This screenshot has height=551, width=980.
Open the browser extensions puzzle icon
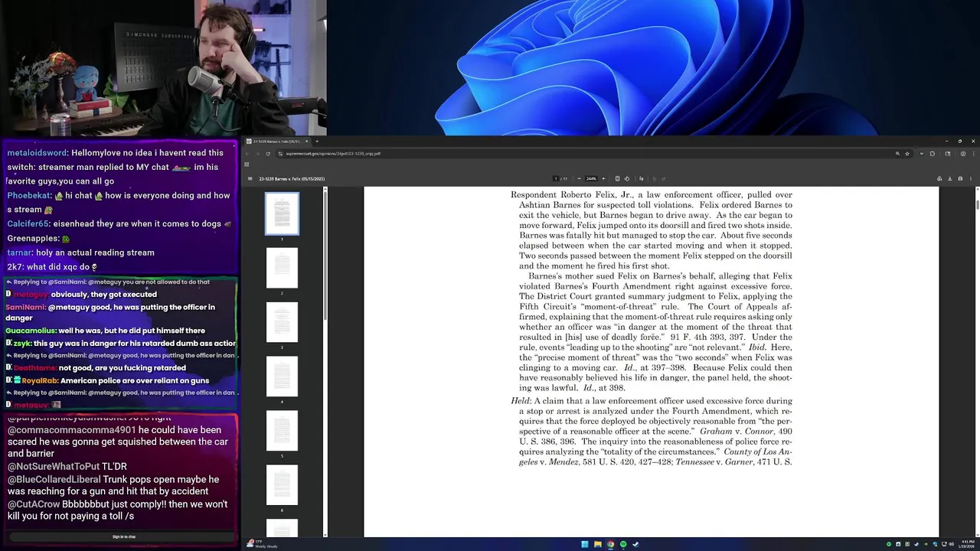point(932,153)
